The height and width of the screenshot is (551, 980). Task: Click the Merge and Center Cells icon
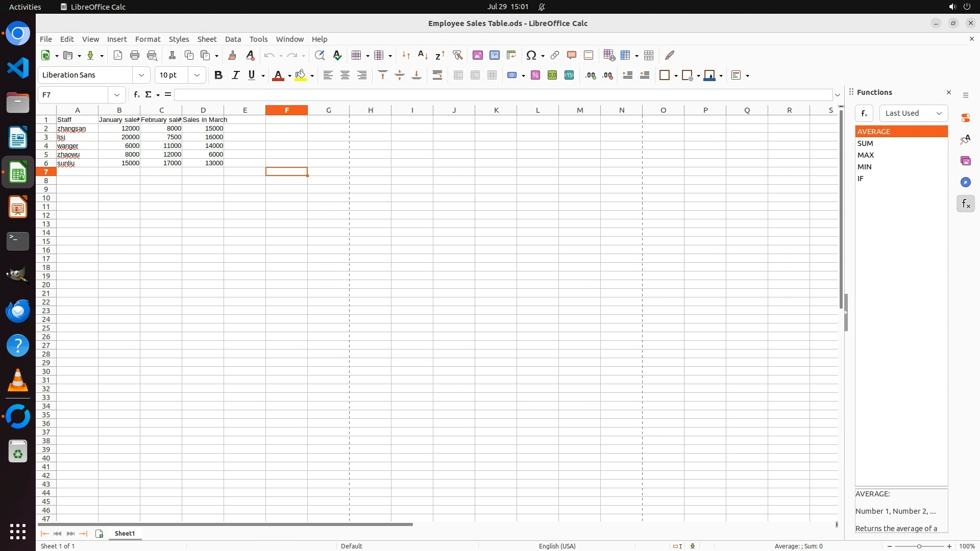tap(458, 76)
